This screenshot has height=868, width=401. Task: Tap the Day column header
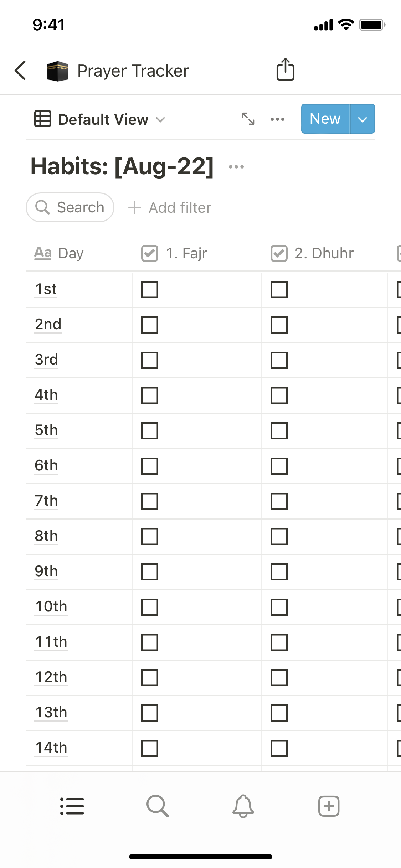pos(59,253)
